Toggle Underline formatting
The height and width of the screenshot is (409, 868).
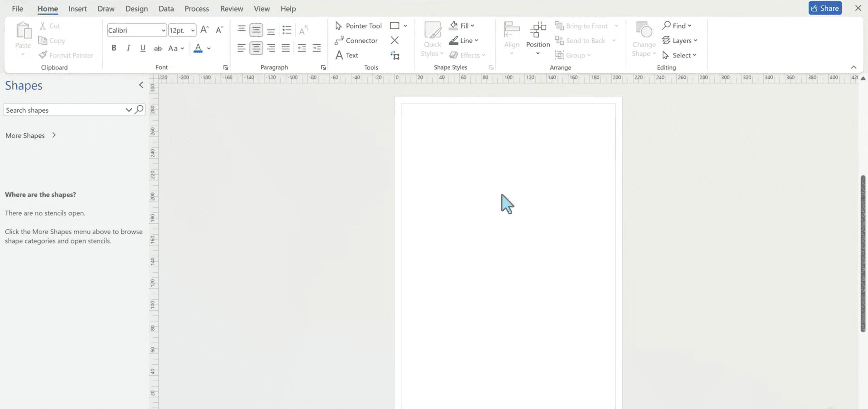point(143,48)
